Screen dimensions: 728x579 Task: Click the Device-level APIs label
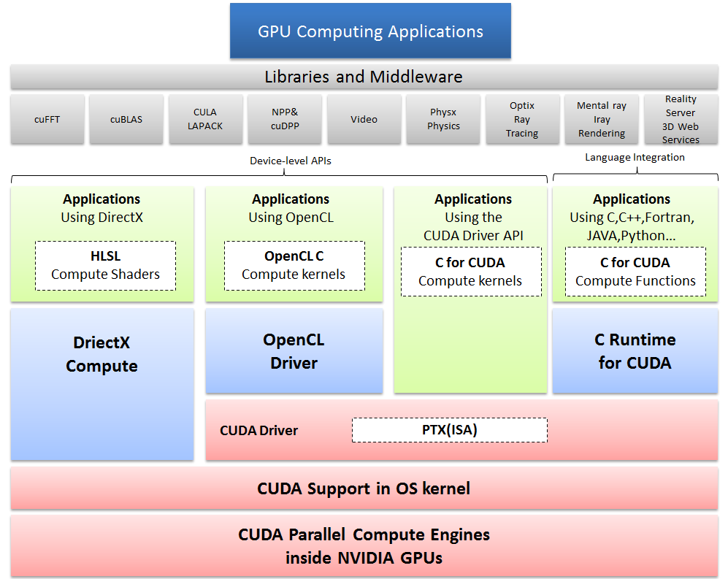coord(291,161)
